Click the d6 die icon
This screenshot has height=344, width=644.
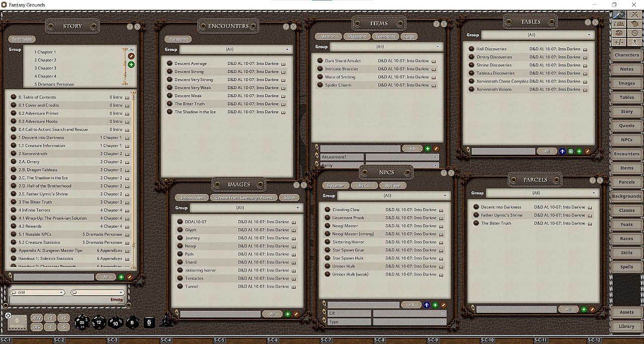149,322
